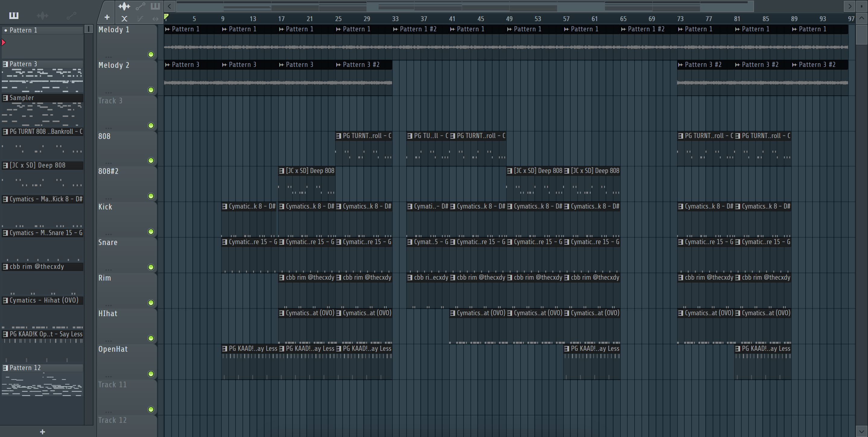Screen dimensions: 868x437
Task: Select the OpenHat track header
Action: click(x=127, y=362)
